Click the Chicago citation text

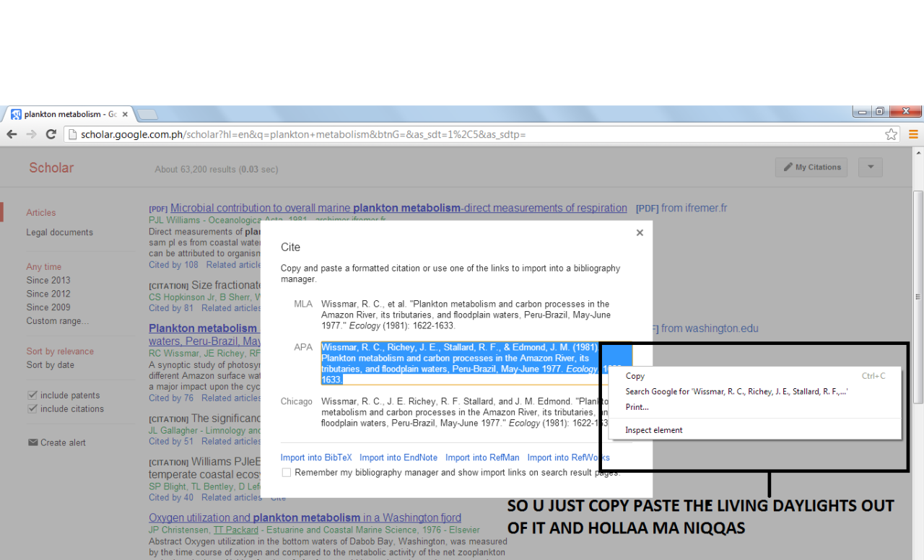click(466, 413)
